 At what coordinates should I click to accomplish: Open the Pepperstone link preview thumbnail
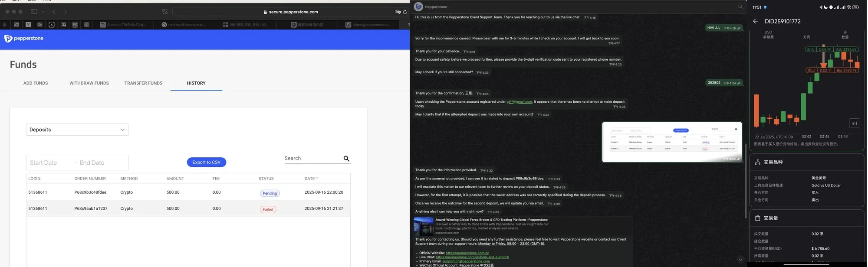click(424, 226)
